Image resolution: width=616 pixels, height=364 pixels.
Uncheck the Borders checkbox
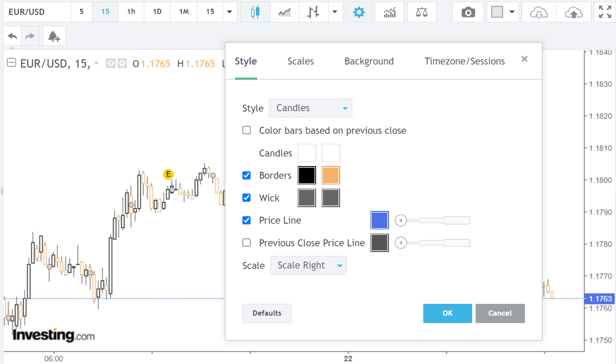click(x=247, y=175)
